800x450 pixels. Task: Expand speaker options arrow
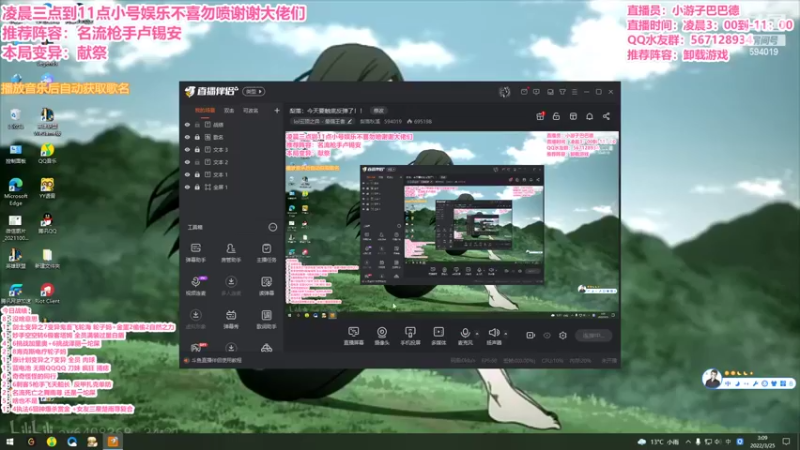pyautogui.click(x=506, y=334)
